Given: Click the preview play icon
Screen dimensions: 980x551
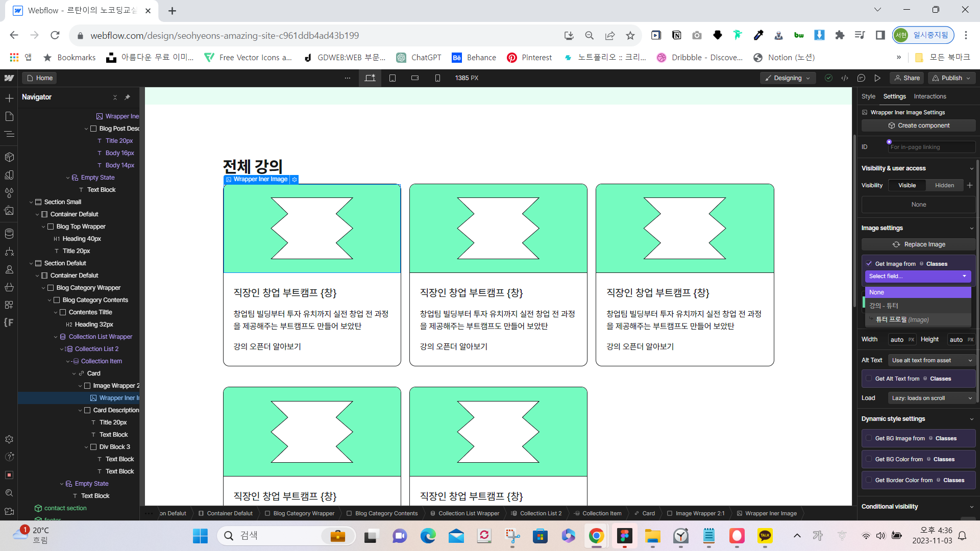Looking at the screenshot, I should coord(877,78).
